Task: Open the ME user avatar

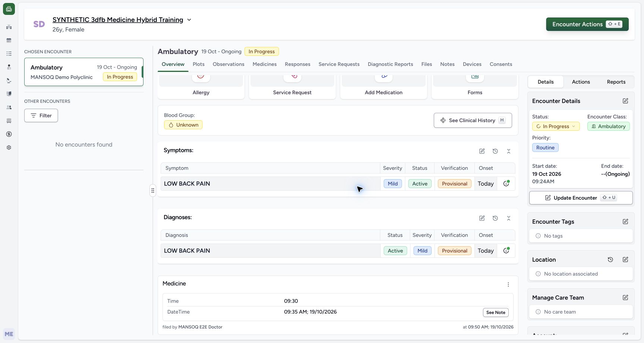Action: (x=9, y=334)
